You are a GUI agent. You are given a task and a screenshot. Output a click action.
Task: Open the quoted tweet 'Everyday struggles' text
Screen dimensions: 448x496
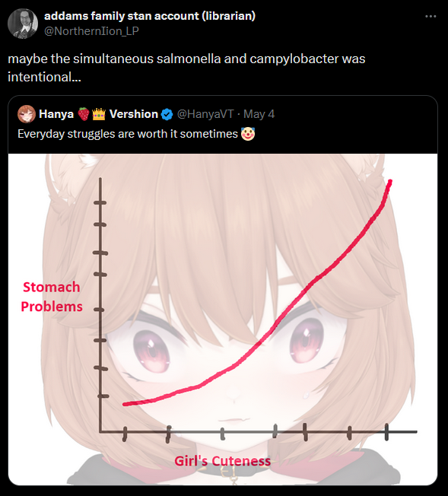[x=128, y=134]
